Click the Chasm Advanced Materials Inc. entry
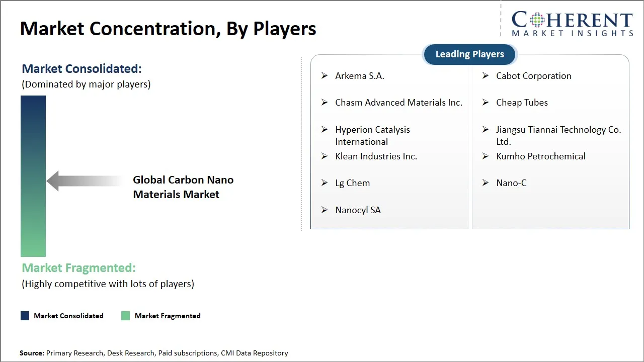The width and height of the screenshot is (644, 362). pos(399,103)
